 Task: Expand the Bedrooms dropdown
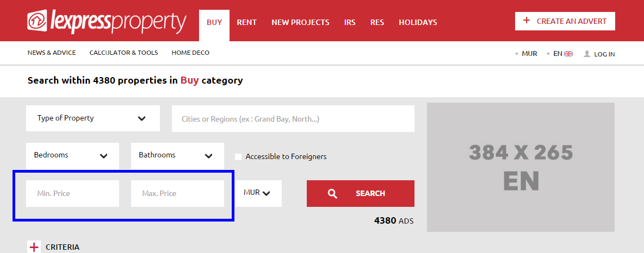click(73, 156)
